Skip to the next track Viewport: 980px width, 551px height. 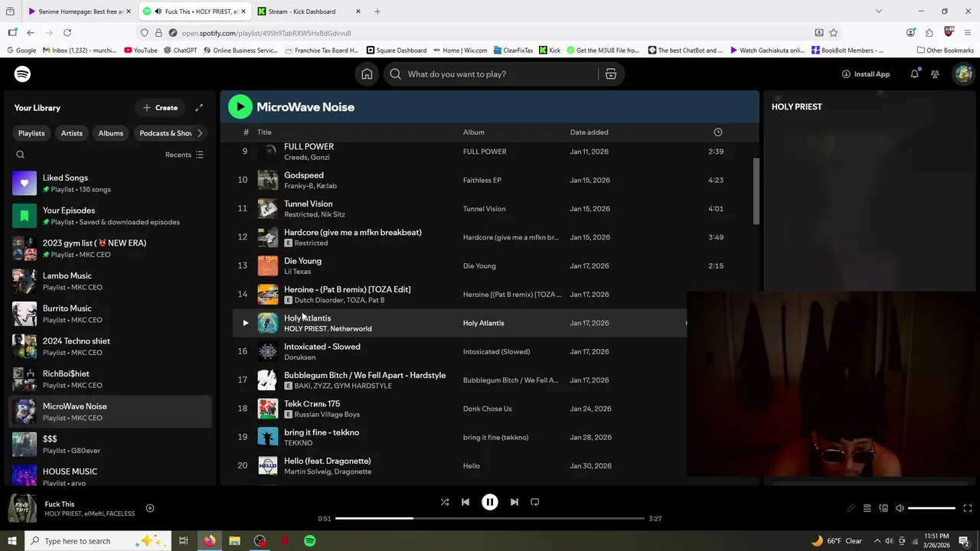click(x=514, y=502)
